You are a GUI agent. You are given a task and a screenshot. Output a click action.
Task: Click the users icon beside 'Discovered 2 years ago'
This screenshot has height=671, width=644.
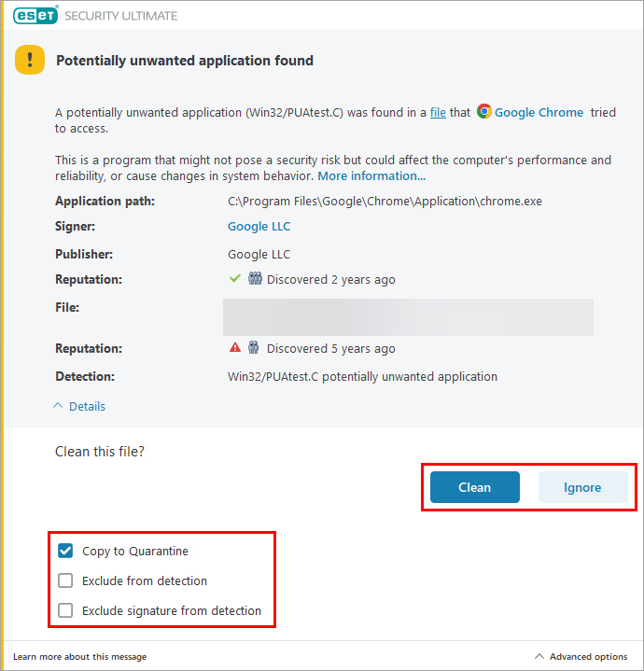pos(254,279)
